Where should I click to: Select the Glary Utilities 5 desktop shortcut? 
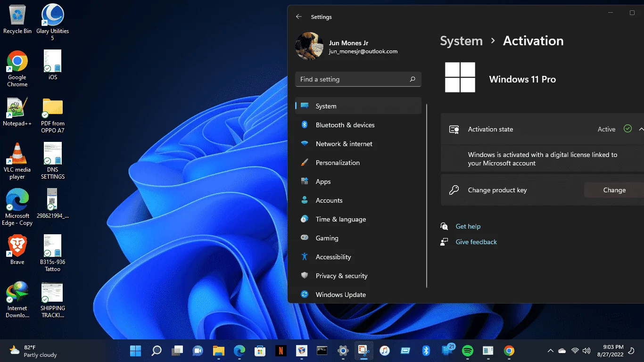coord(53,22)
